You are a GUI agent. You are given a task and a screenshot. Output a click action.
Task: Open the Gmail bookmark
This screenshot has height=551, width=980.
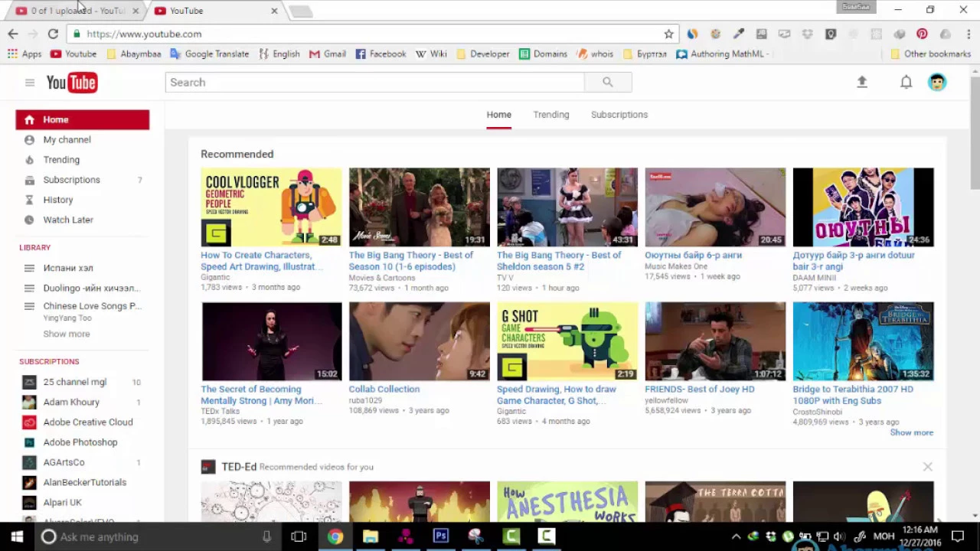pyautogui.click(x=327, y=54)
